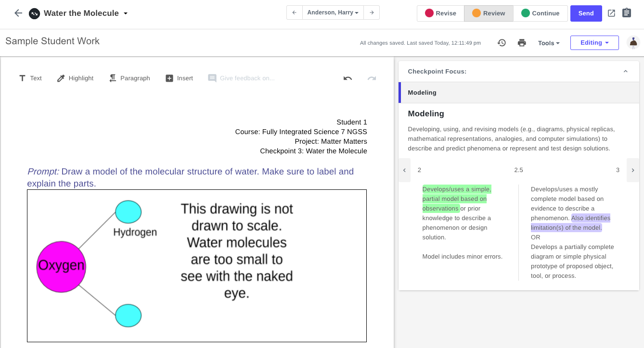
Task: Open the clipboard assignment icon
Action: 627,13
